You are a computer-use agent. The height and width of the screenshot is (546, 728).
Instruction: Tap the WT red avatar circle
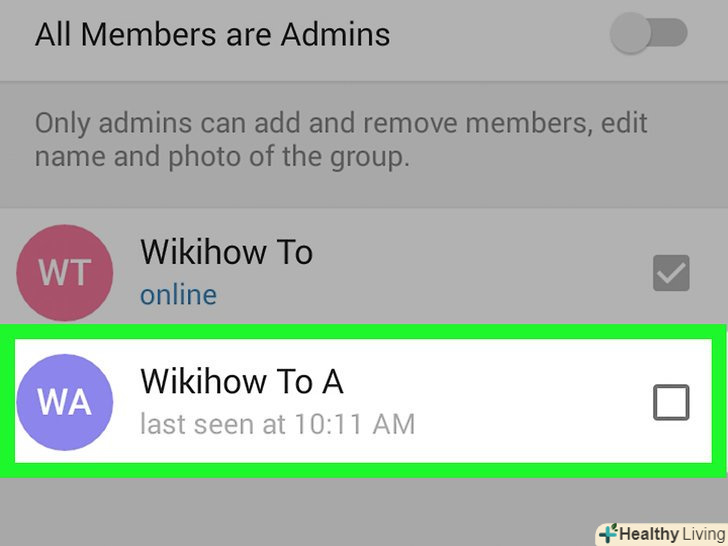65,273
